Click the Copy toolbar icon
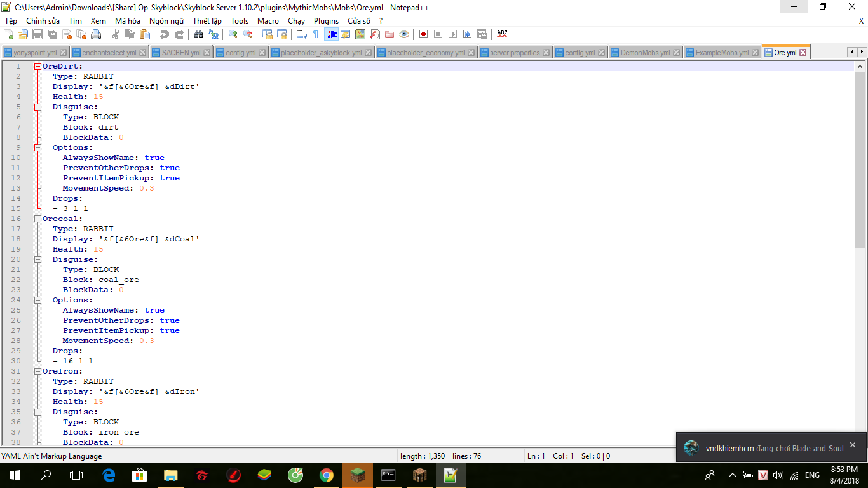The width and height of the screenshot is (868, 488). tap(130, 34)
